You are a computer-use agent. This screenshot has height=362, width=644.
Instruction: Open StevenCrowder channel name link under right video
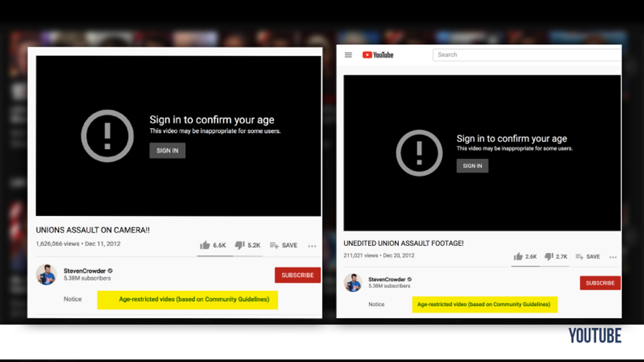(x=387, y=279)
